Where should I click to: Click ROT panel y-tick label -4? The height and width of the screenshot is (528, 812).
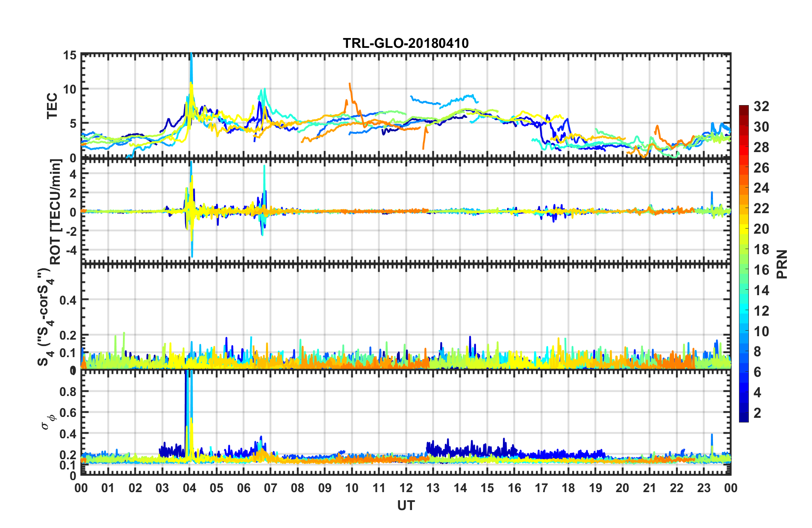click(72, 249)
